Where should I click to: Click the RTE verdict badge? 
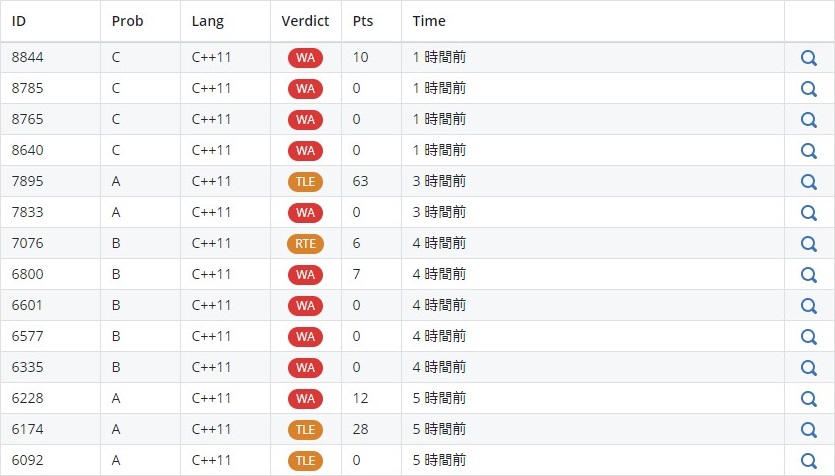pyautogui.click(x=305, y=244)
